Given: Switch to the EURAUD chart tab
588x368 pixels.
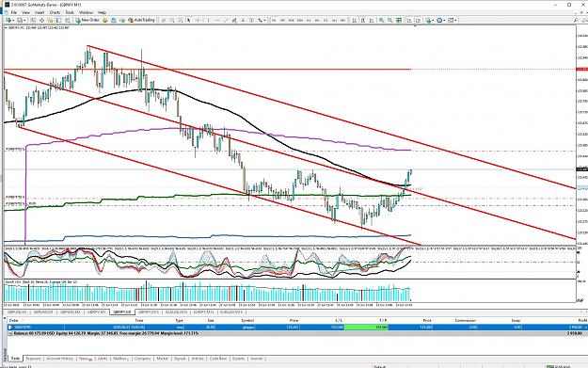Looking at the screenshot, I should [x=231, y=312].
